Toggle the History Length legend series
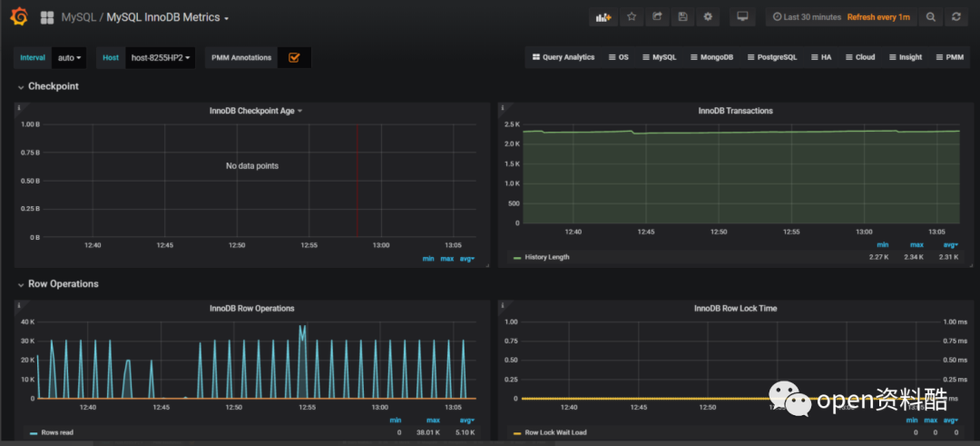Image resolution: width=980 pixels, height=446 pixels. [547, 257]
